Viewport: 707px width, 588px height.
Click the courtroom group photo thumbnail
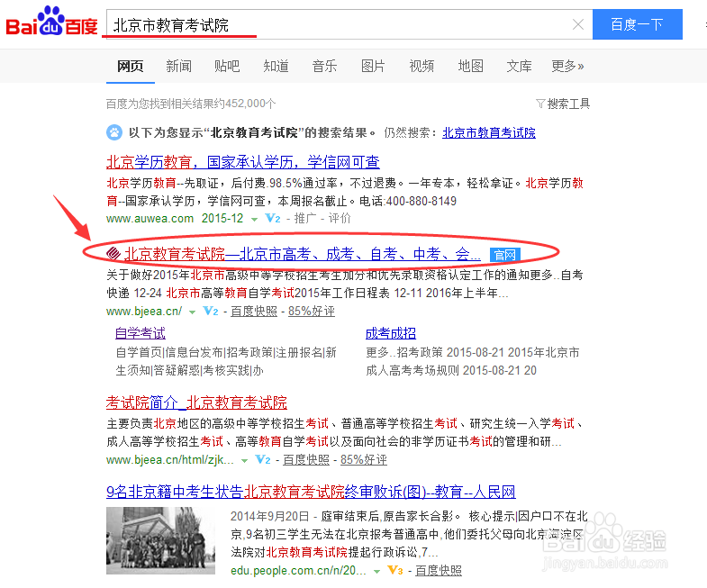161,540
